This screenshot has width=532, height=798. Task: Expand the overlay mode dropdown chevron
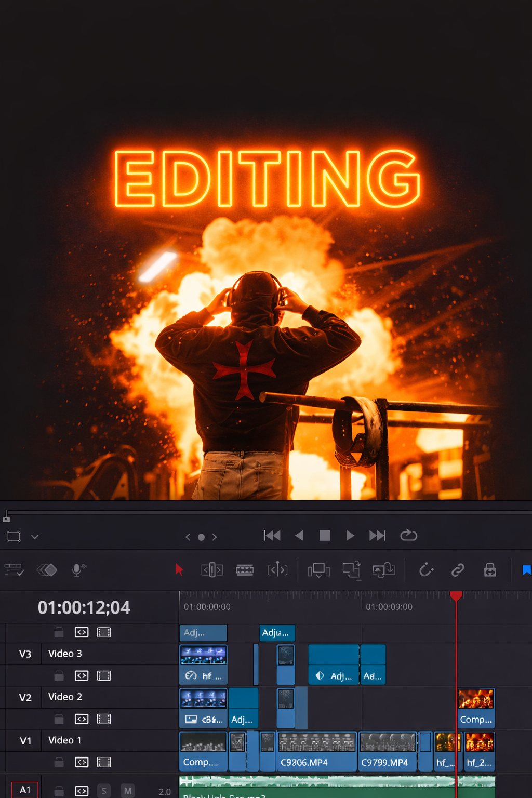35,537
